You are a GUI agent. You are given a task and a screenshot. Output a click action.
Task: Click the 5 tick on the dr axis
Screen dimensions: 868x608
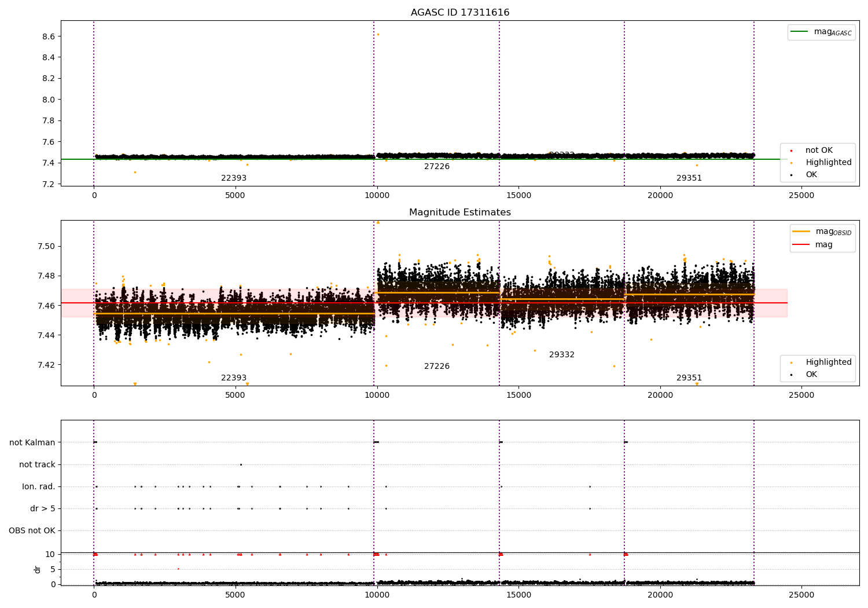tap(53, 569)
